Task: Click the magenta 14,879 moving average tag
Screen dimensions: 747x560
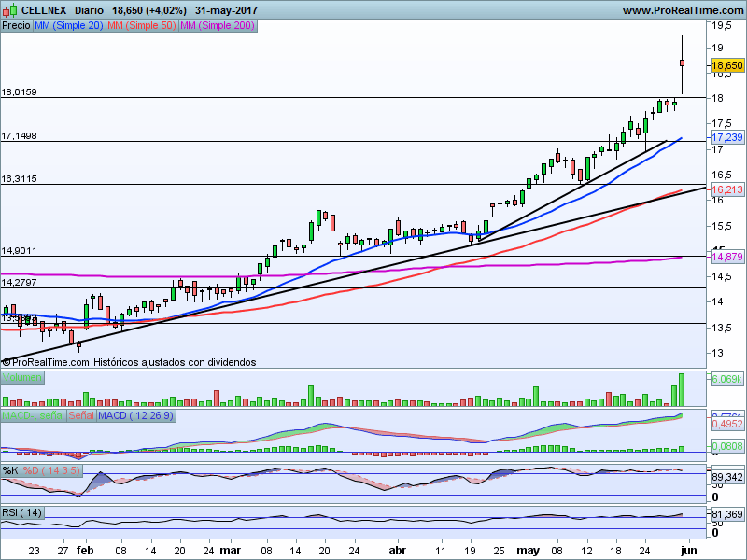Action: coord(727,258)
